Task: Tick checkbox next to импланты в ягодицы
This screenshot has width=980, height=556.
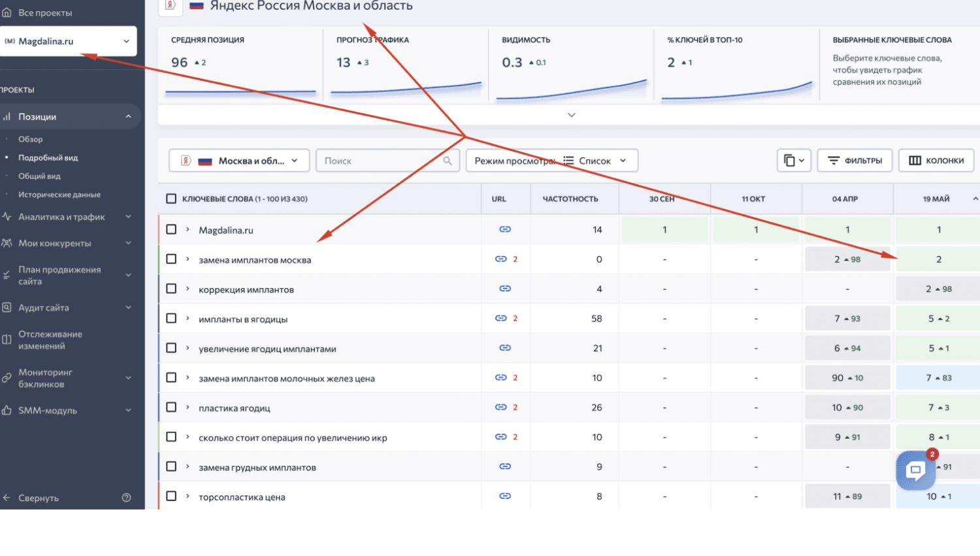Action: coord(171,318)
